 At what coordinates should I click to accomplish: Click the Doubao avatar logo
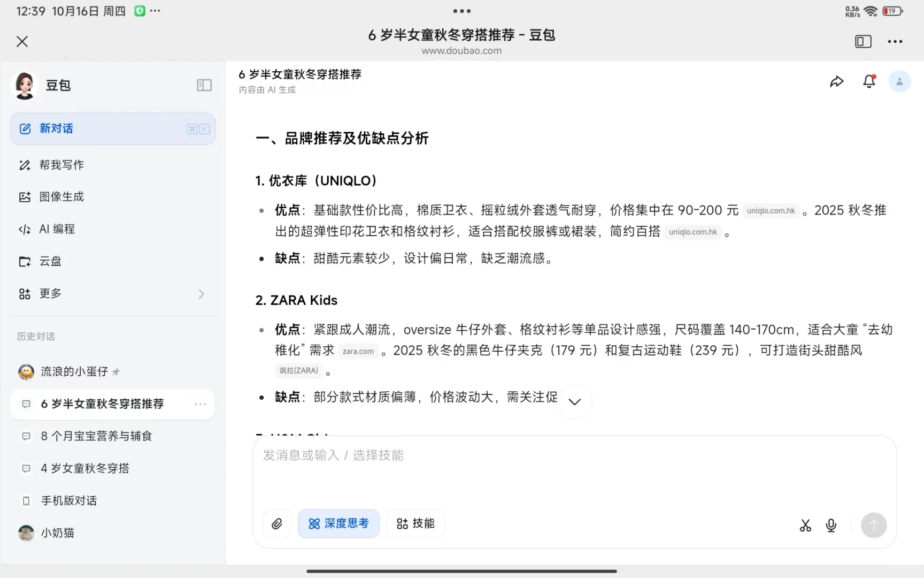coord(25,86)
